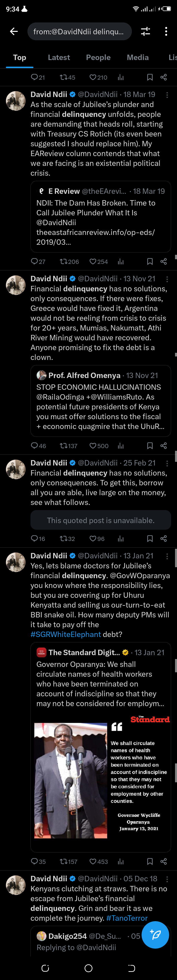
Task: Tap the back arrow icon
Action: click(x=14, y=32)
